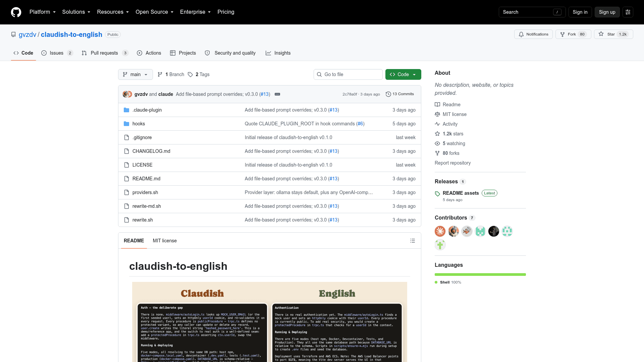View the 1 Branch list

171,74
